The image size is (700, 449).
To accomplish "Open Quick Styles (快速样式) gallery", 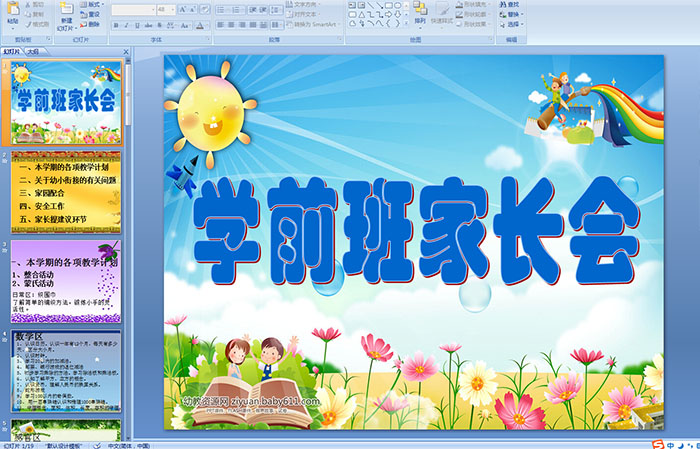I will coord(442,13).
